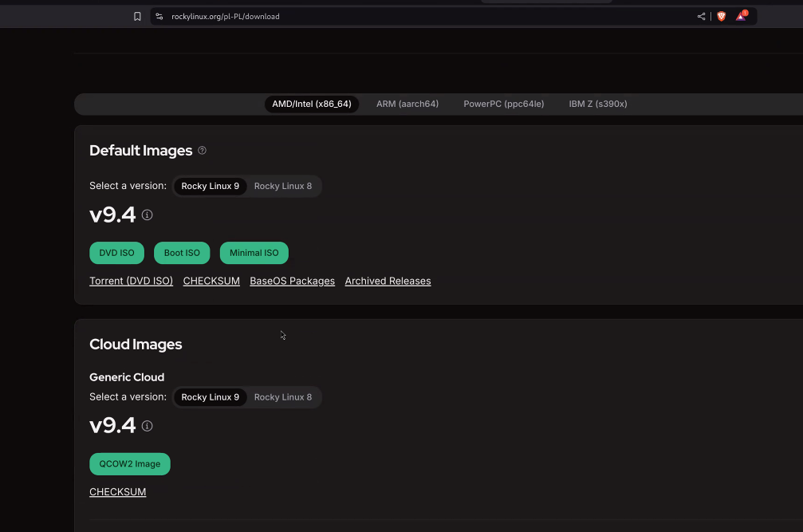Download the QCOW2 Image
803x532 pixels.
click(x=129, y=464)
